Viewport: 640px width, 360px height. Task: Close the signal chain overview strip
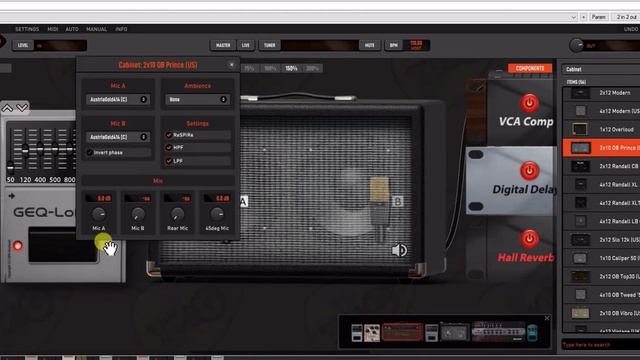pyautogui.click(x=547, y=318)
